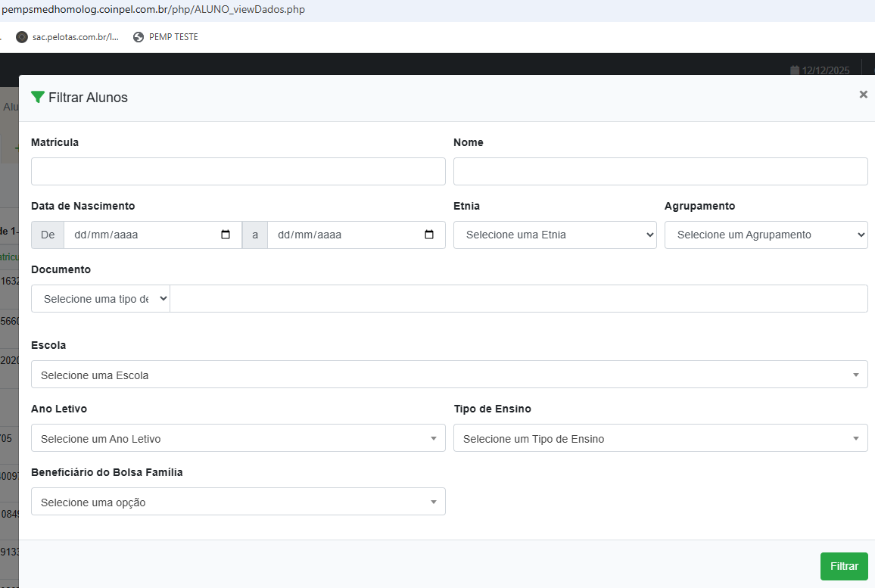875x588 pixels.
Task: Click the document number input field
Action: coord(518,298)
